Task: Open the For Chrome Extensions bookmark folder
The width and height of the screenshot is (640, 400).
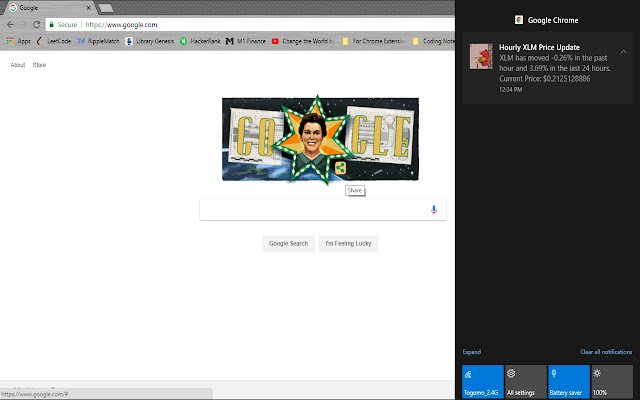Action: coord(374,41)
